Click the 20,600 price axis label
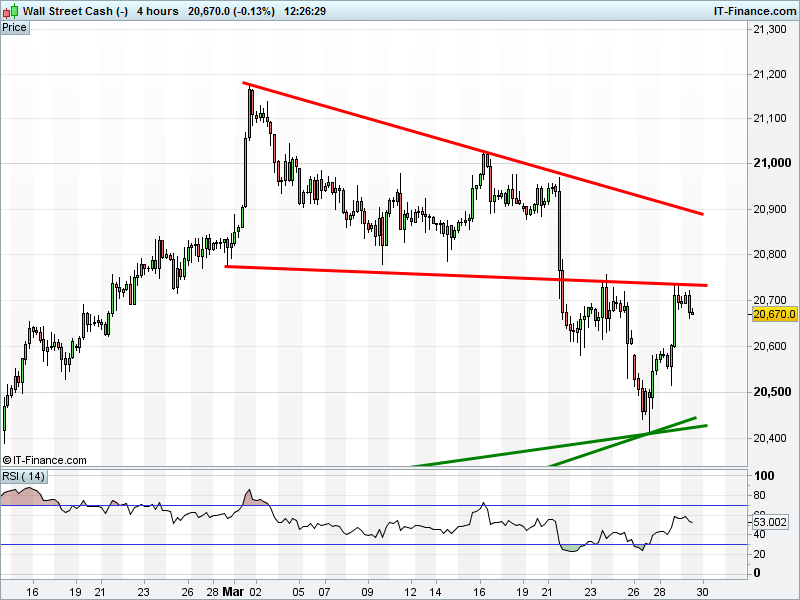This screenshot has width=800, height=600. pos(770,346)
